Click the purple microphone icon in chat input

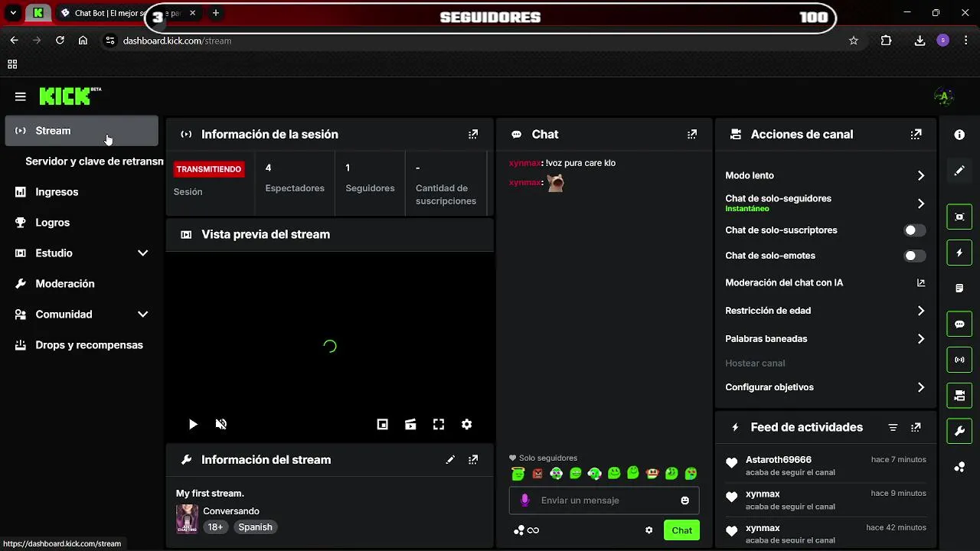click(x=524, y=500)
